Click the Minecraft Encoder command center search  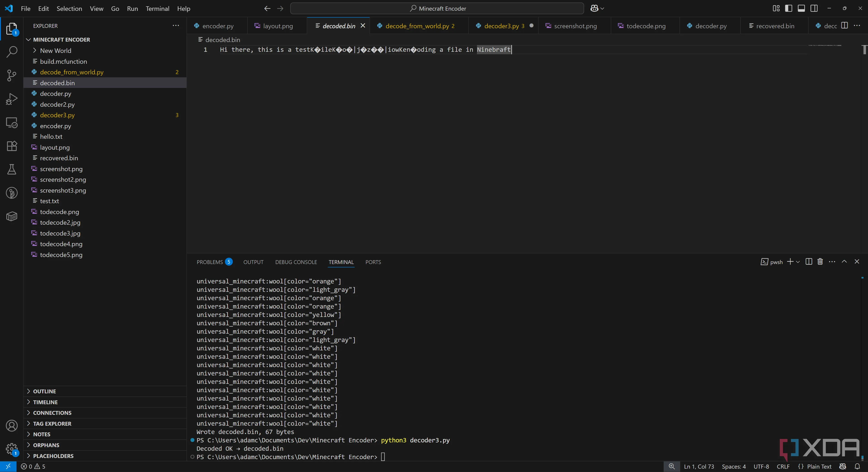pyautogui.click(x=437, y=8)
